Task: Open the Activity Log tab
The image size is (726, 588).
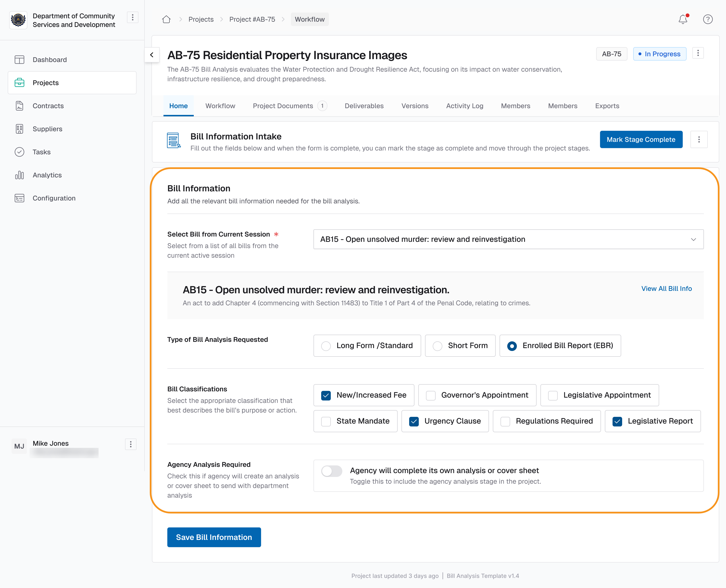Action: click(x=464, y=106)
